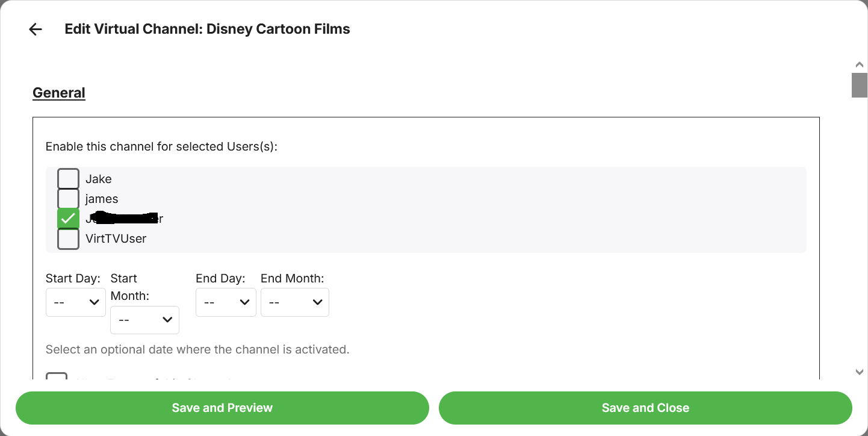Click the scrollbar track below the thumb
This screenshot has height=436, width=868.
860,241
